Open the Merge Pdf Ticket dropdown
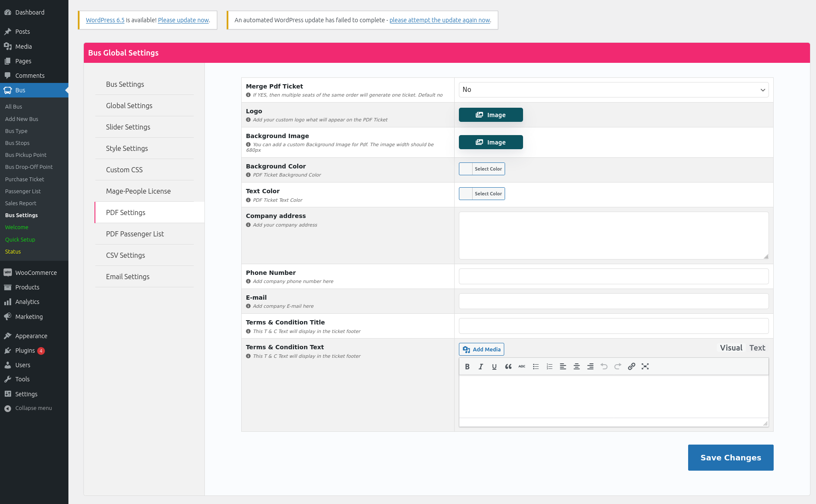Screen dimensions: 816x504 614,90
